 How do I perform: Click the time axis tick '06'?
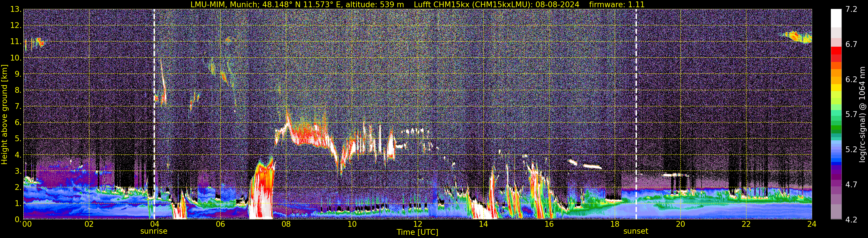[220, 224]
